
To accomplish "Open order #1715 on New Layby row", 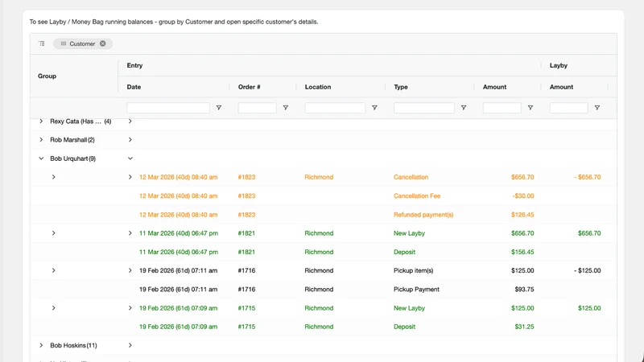I will [x=246, y=308].
